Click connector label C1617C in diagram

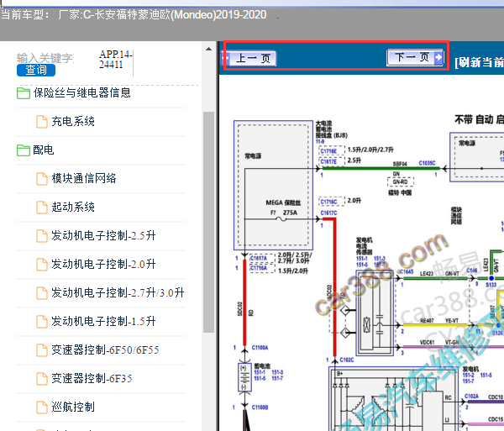tap(328, 213)
